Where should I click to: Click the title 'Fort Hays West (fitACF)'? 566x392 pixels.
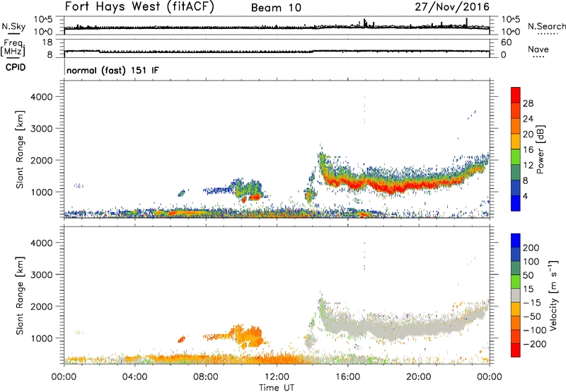(x=139, y=6)
